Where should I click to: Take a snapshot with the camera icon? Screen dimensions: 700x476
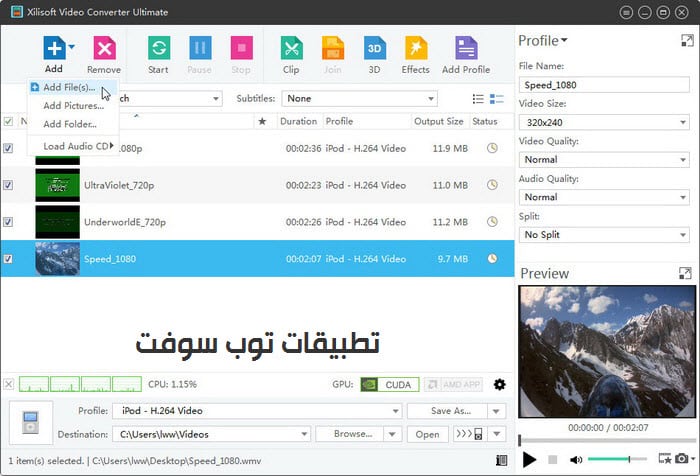[x=681, y=459]
